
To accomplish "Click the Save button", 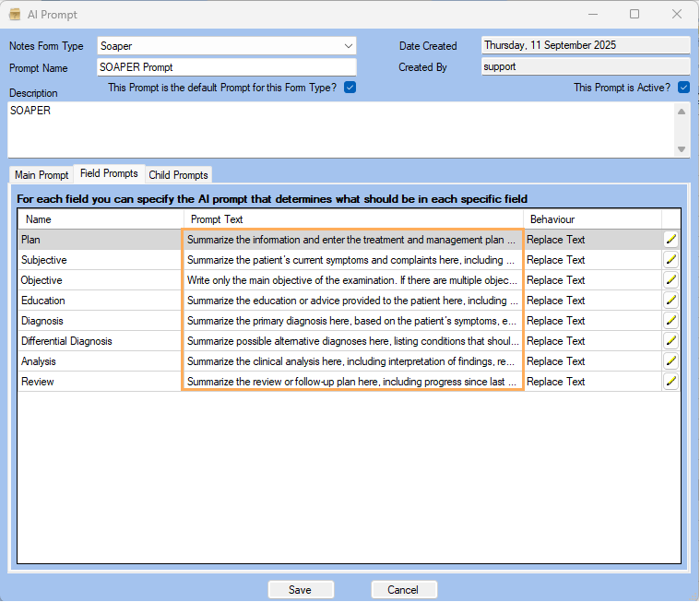I will pyautogui.click(x=300, y=590).
